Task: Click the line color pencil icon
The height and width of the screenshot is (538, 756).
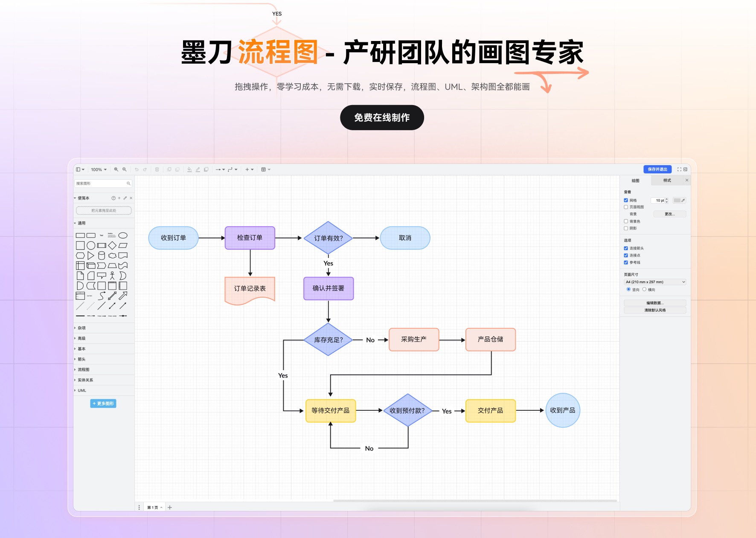Action: coord(198,170)
